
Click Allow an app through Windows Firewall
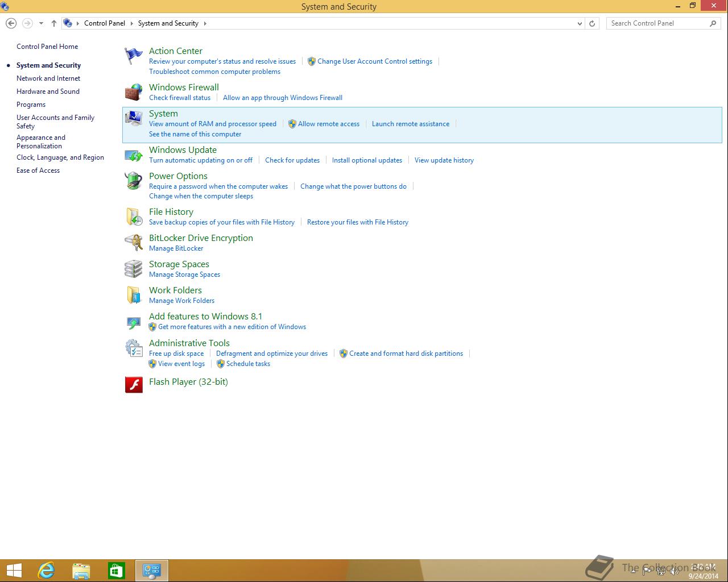coord(283,98)
